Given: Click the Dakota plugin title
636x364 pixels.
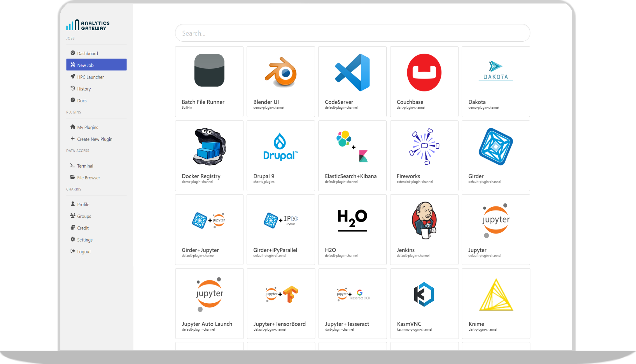Looking at the screenshot, I should pos(477,102).
